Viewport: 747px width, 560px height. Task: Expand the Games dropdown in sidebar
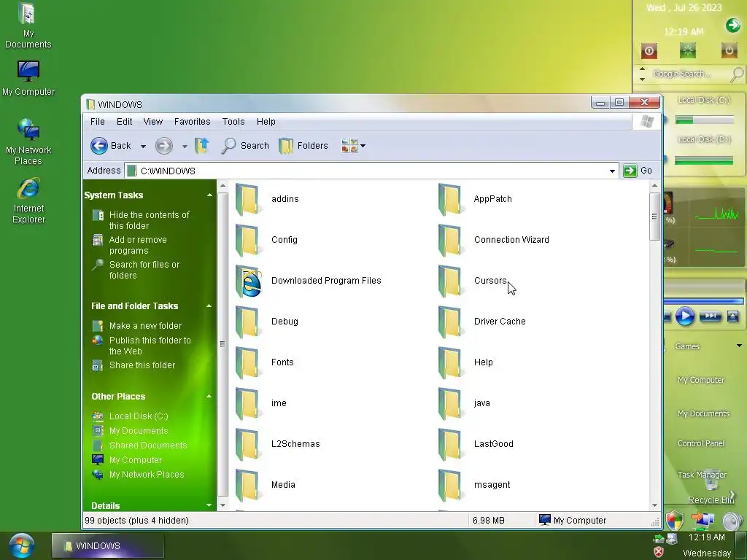click(x=739, y=346)
